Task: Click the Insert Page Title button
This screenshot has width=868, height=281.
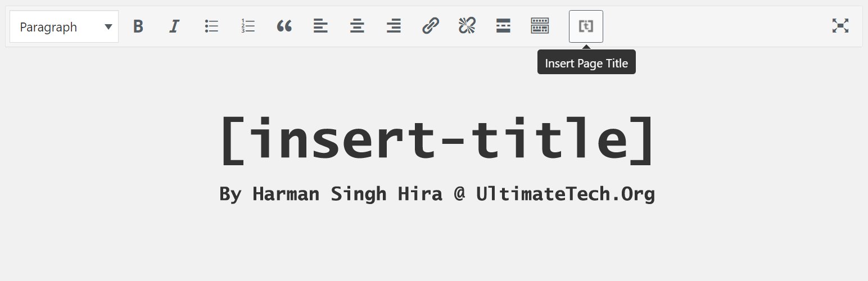Action: click(586, 26)
